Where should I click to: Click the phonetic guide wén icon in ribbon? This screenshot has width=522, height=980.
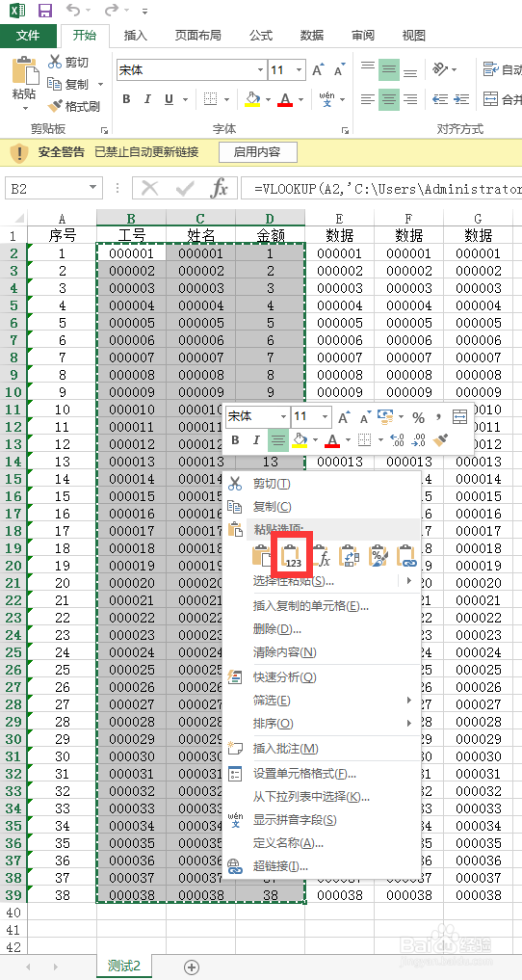pyautogui.click(x=326, y=98)
